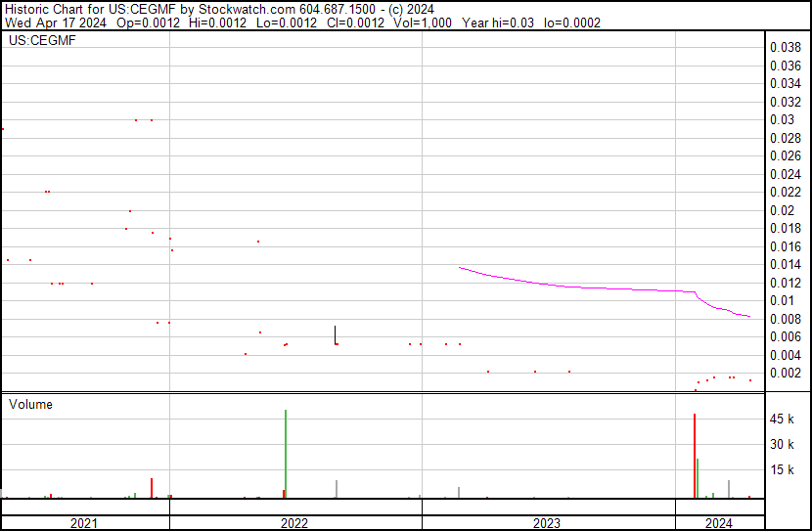Select the 2024 year label on the time axis
Screen dimensions: 812x531
coord(717,523)
